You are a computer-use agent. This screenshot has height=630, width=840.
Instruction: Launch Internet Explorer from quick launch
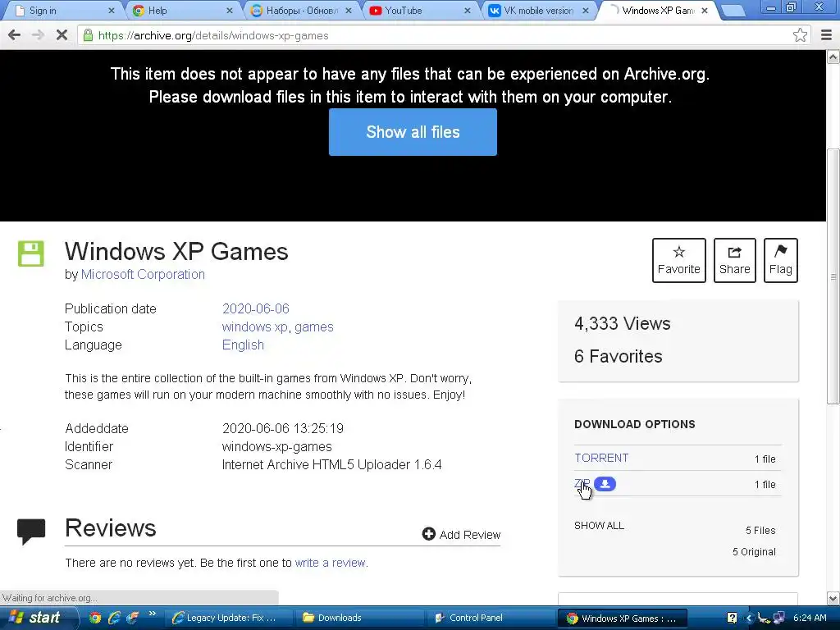[113, 618]
